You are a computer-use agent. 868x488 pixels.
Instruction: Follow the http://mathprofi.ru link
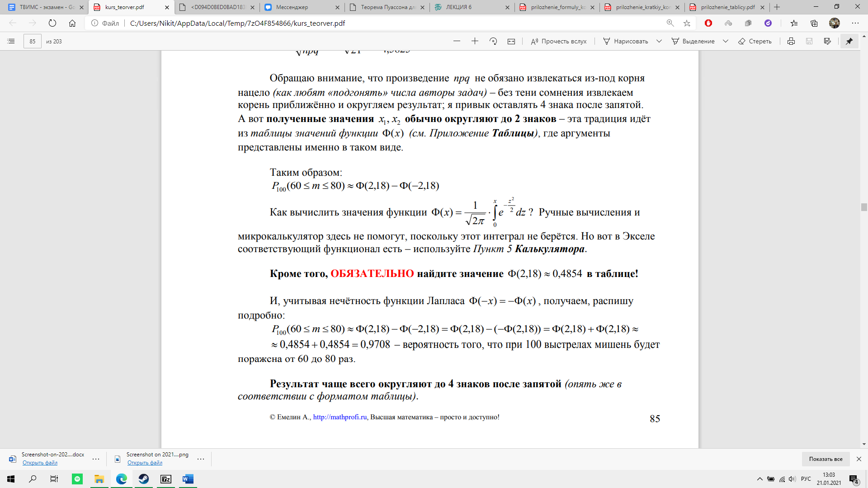[340, 417]
